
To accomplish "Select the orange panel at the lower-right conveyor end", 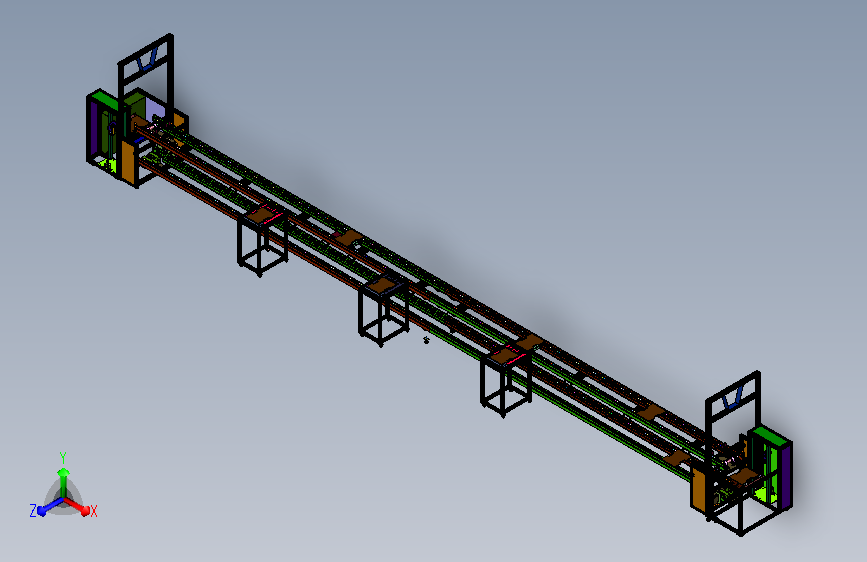I will [x=699, y=488].
